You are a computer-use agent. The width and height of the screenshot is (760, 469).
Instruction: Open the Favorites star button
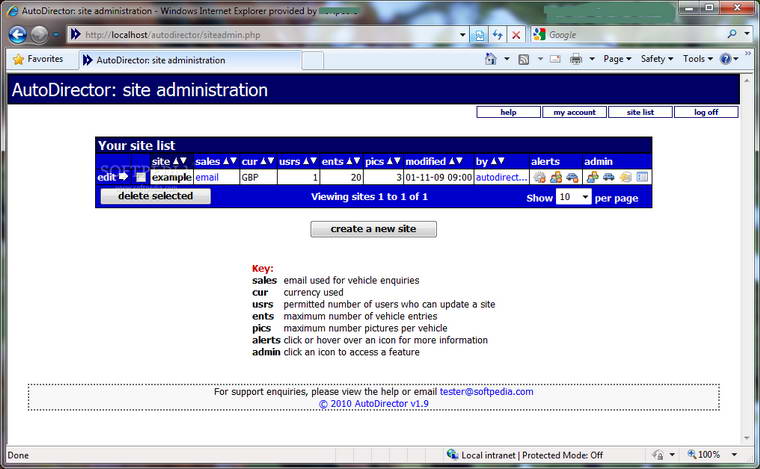tap(38, 59)
